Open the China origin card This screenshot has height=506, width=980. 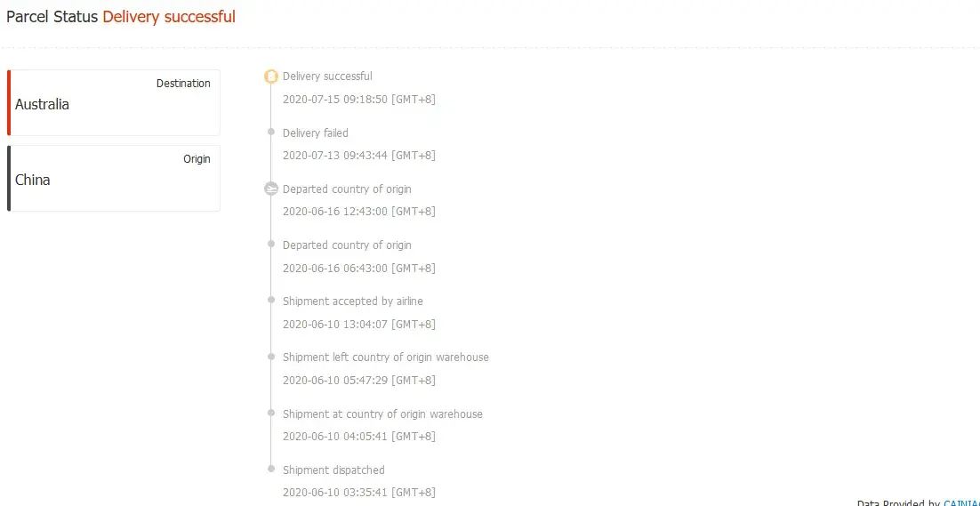click(x=114, y=179)
